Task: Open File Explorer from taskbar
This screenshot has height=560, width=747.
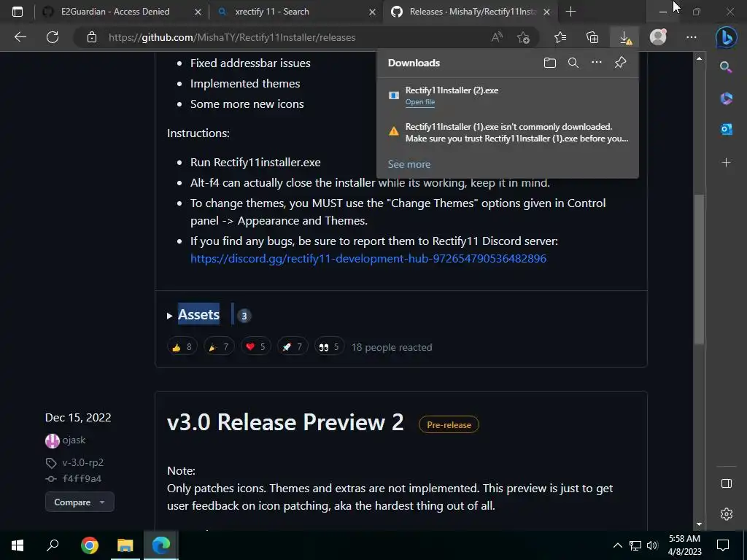Action: 125,545
